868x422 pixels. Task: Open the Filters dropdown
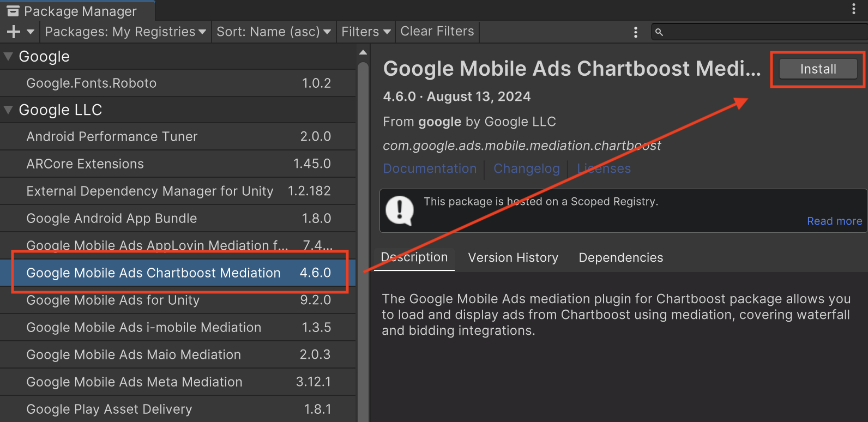coord(366,32)
